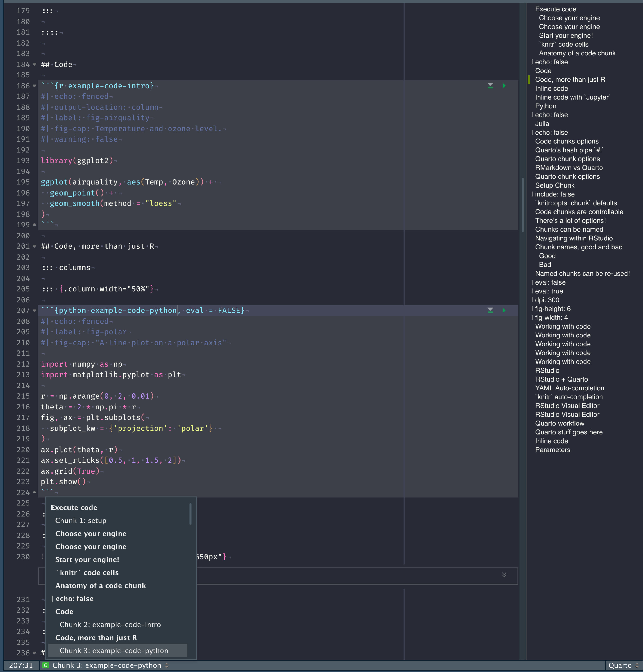Image resolution: width=643 pixels, height=672 pixels.
Task: Run the example-code-intro chunk with green play icon
Action: 504,86
